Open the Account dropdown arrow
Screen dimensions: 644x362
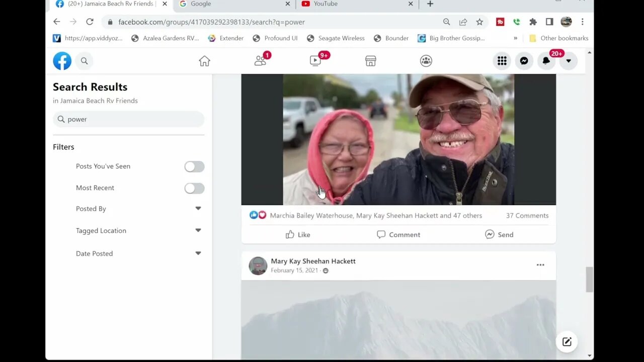[x=568, y=61]
